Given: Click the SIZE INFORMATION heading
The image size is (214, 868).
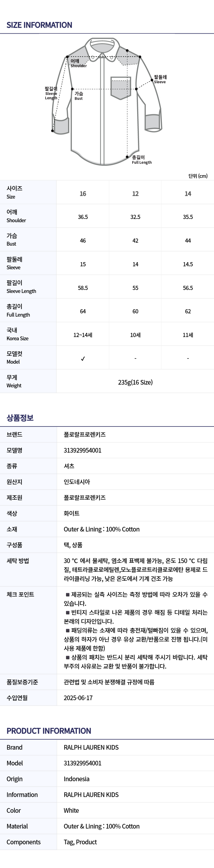Looking at the screenshot, I should (x=39, y=25).
